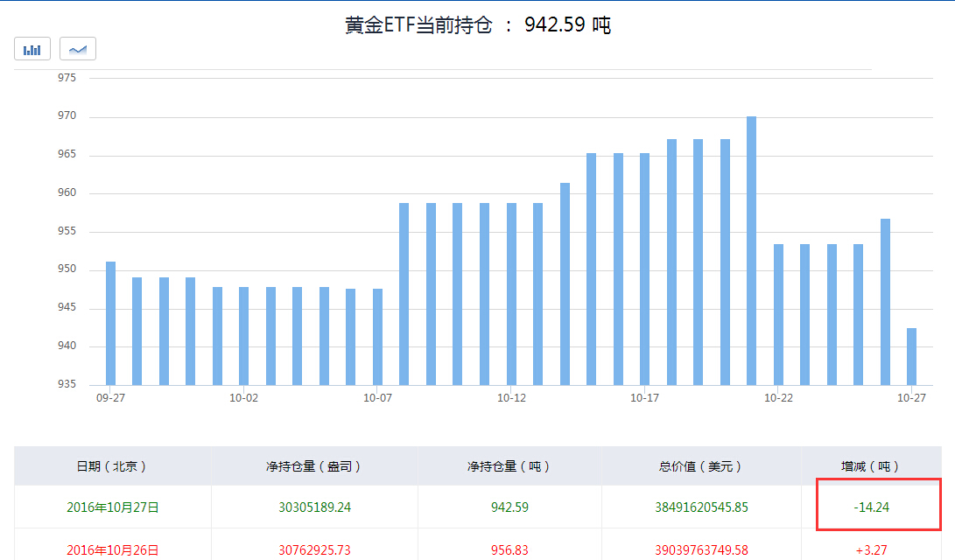The image size is (955, 560).
Task: Click the total value 38491620545.85
Action: (x=702, y=507)
